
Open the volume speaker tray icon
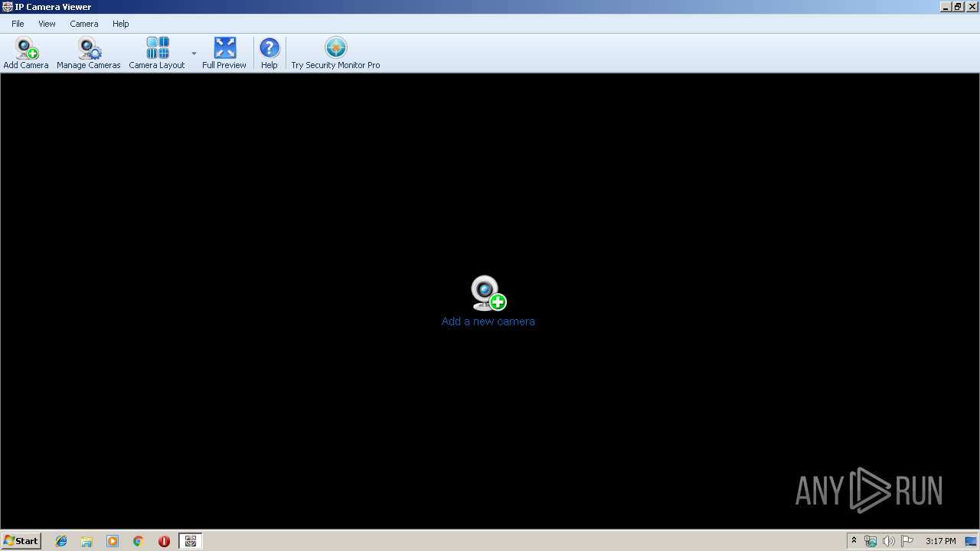coord(889,541)
